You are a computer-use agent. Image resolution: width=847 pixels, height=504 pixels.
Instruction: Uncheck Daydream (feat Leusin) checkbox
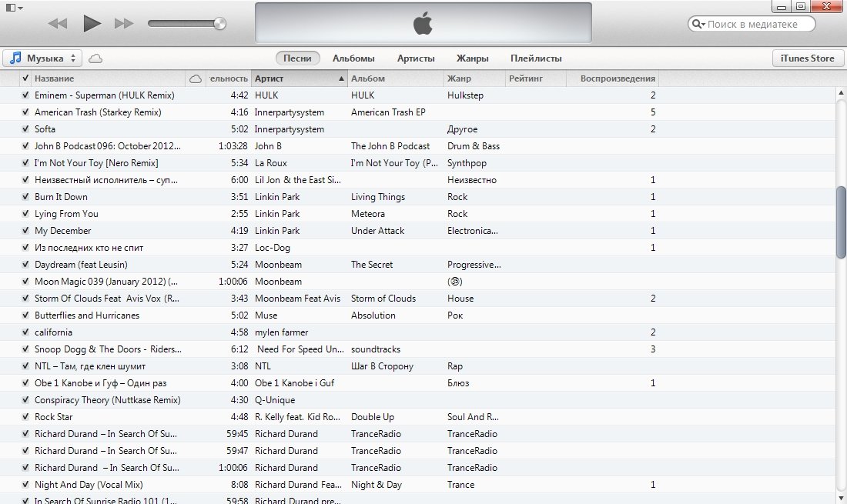coord(25,265)
